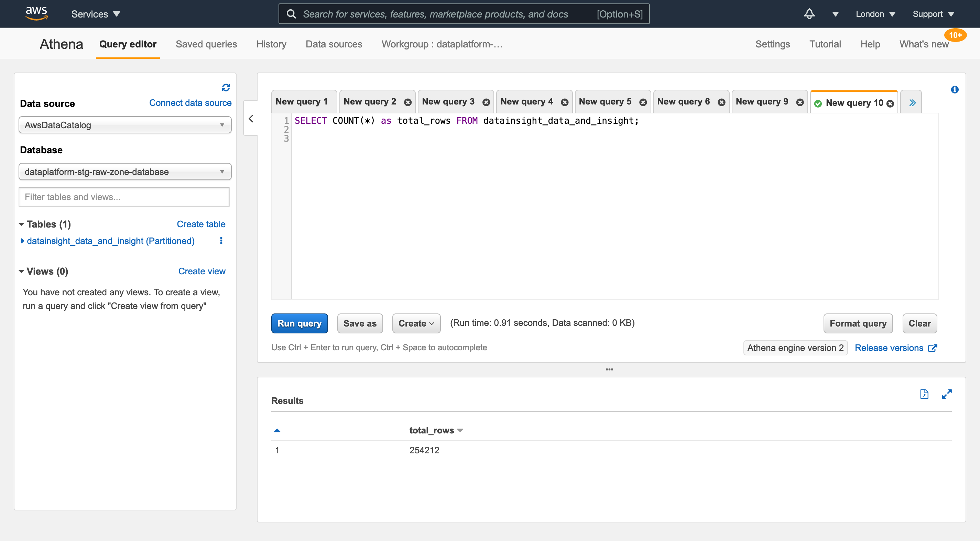Close the New query 9 tab
This screenshot has height=541, width=980.
point(800,102)
